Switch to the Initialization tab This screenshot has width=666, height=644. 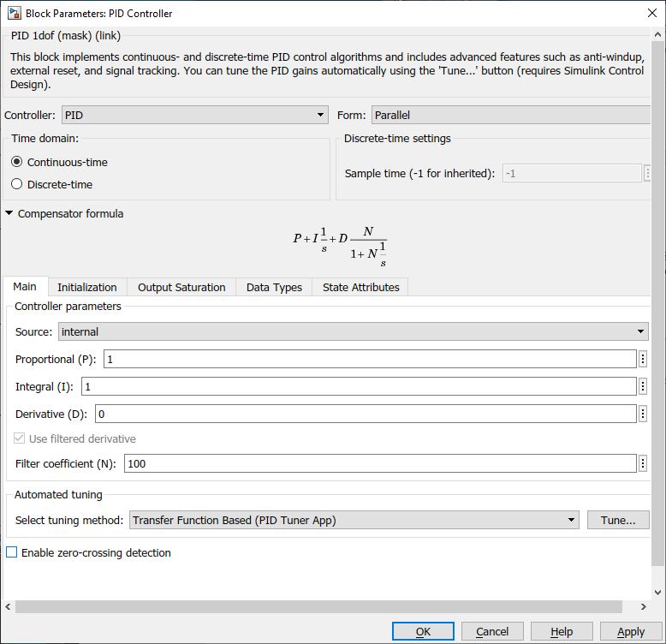86,287
